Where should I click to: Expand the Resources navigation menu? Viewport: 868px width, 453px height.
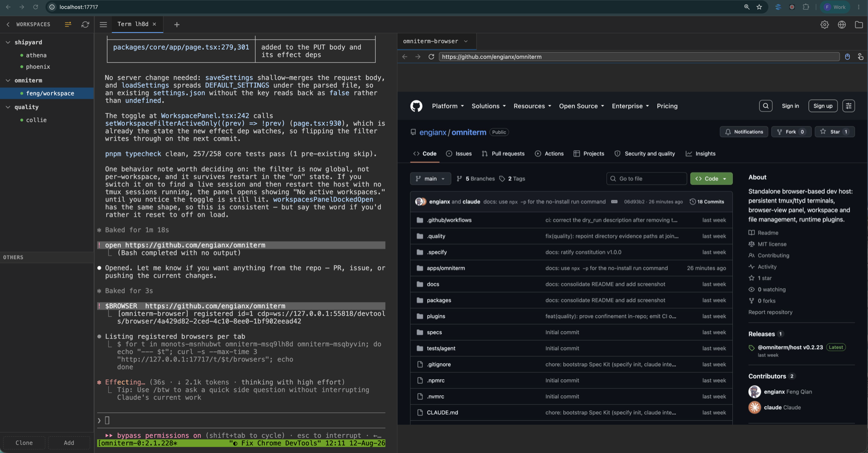[532, 106]
